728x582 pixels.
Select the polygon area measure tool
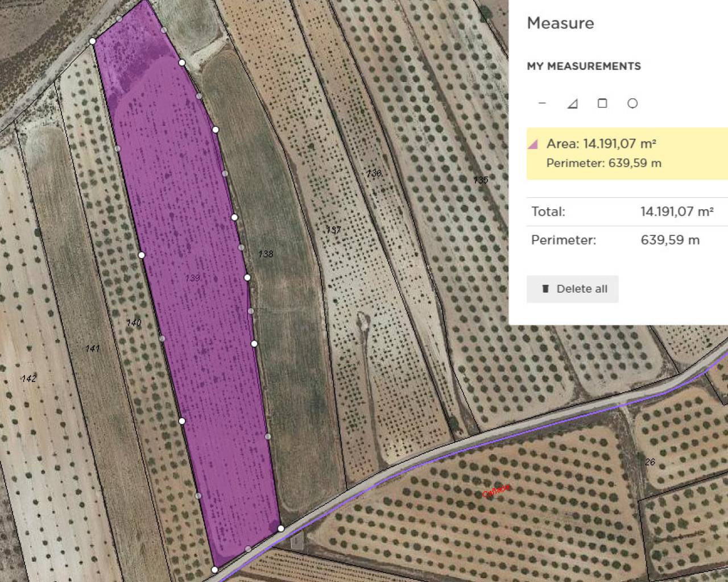click(x=572, y=103)
